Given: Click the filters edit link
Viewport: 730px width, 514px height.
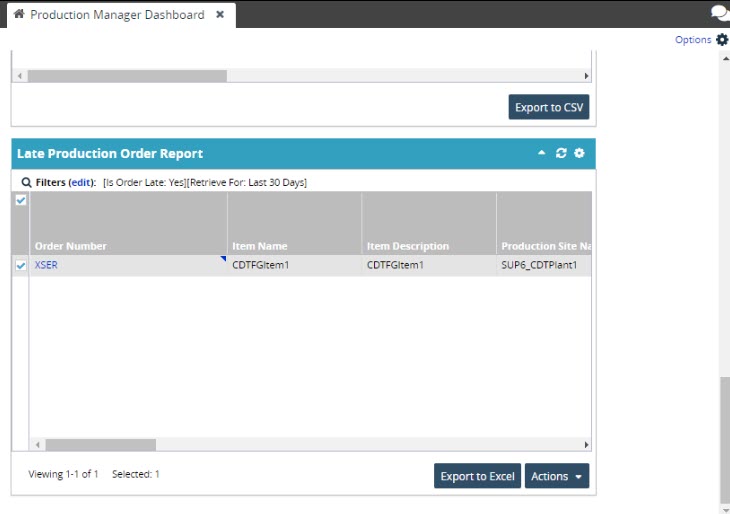Looking at the screenshot, I should 83,183.
